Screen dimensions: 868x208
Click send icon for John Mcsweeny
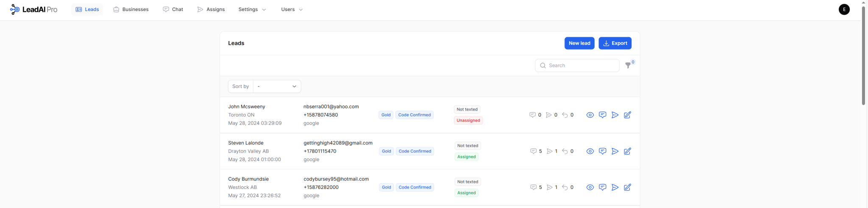[x=615, y=115]
